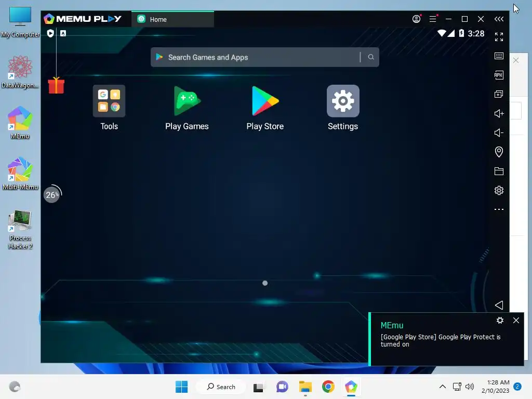
Task: Open the Tools folder in MEmu
Action: [x=109, y=101]
